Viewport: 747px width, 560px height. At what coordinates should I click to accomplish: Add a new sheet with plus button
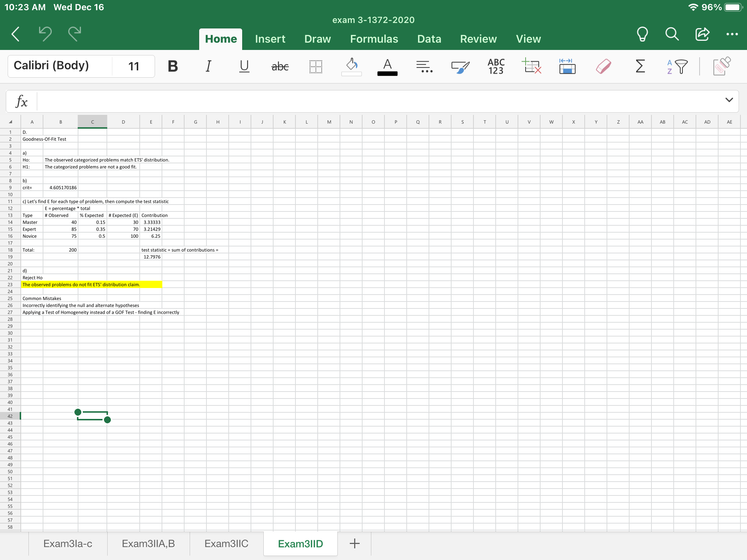tap(355, 544)
